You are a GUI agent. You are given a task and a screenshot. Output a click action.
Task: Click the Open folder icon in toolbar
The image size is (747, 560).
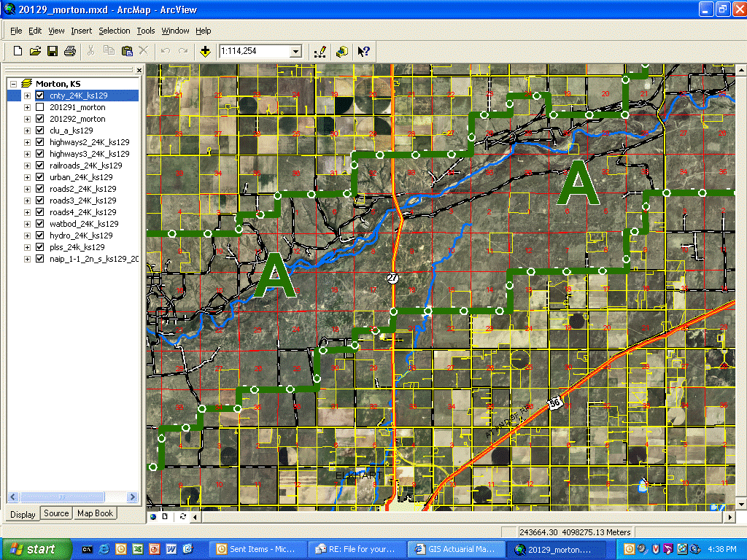[35, 51]
